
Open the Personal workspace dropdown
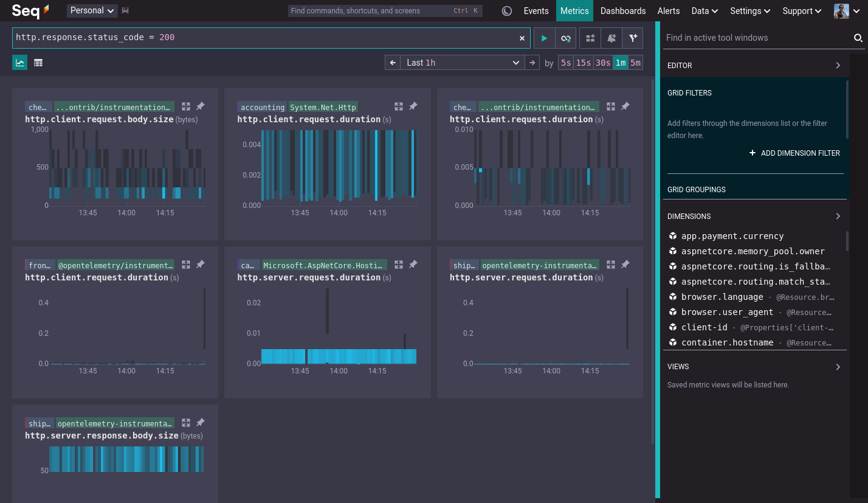click(x=92, y=10)
